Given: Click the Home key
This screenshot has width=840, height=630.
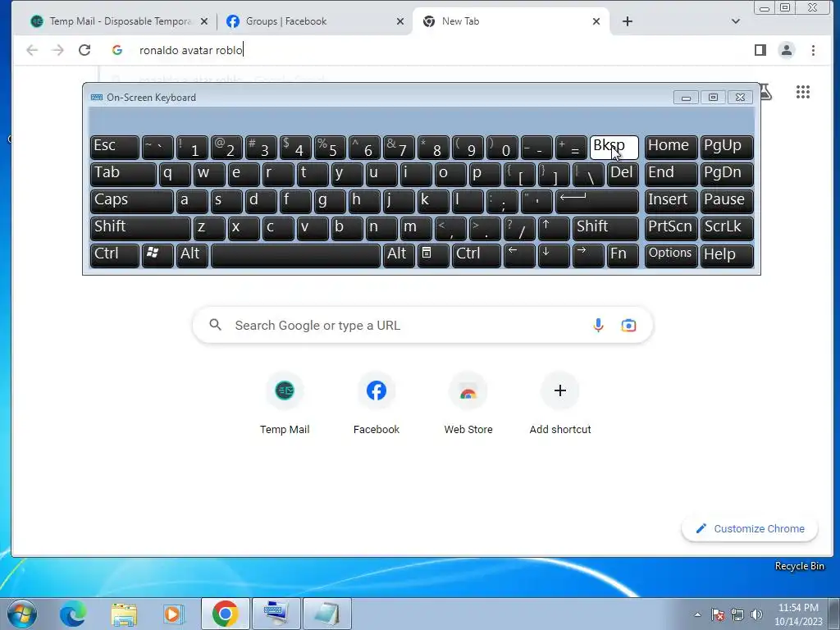Looking at the screenshot, I should coord(671,148).
